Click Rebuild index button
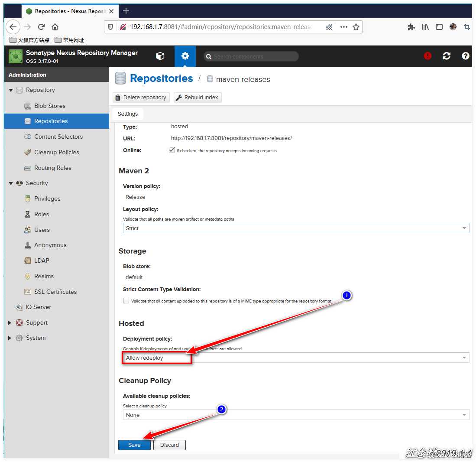This screenshot has height=462, width=476. point(198,98)
